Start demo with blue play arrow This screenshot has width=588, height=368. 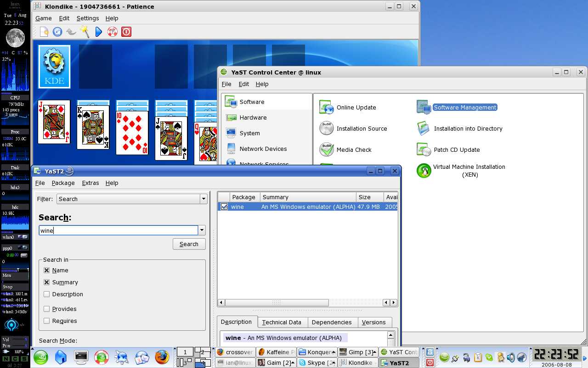click(x=99, y=32)
